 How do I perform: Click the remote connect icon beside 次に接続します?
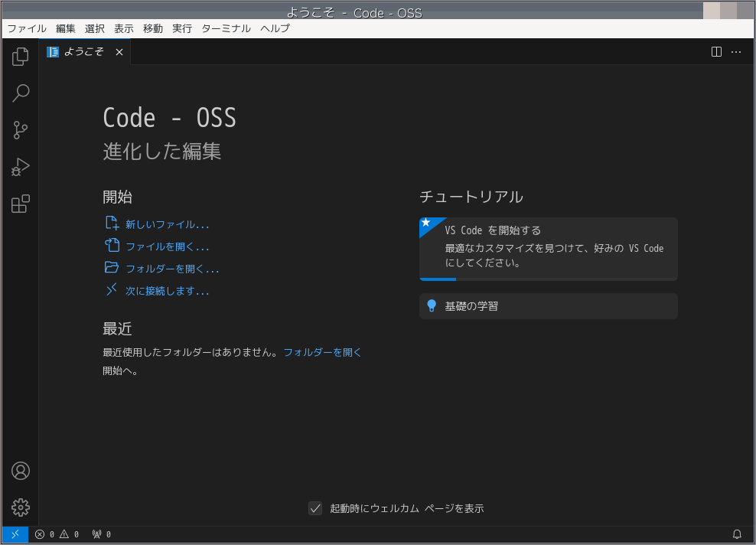(x=112, y=289)
